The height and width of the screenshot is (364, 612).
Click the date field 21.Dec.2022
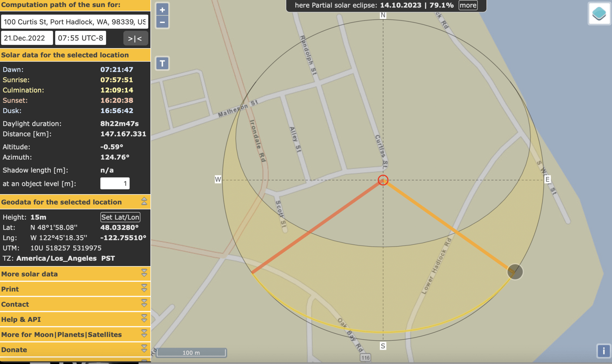(x=27, y=38)
